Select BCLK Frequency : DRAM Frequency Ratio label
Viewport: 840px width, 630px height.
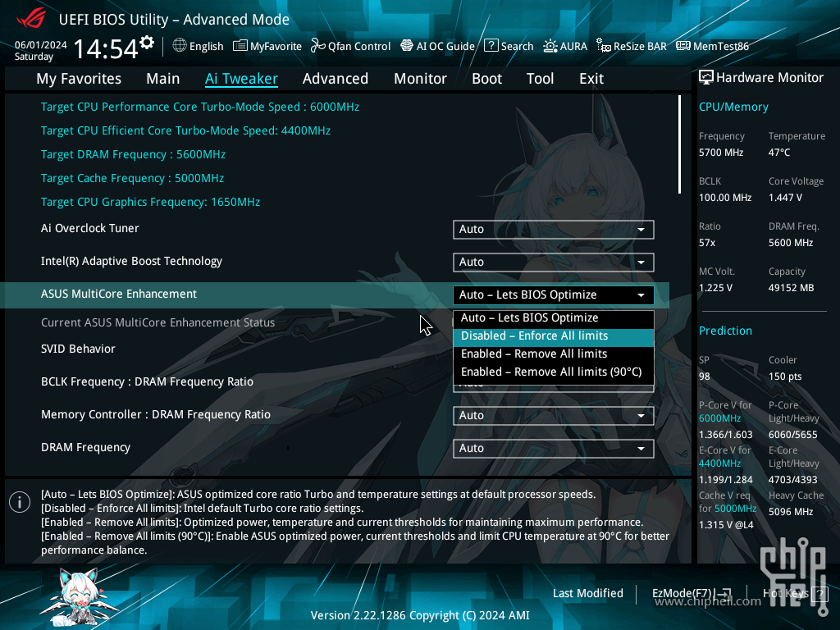[148, 381]
